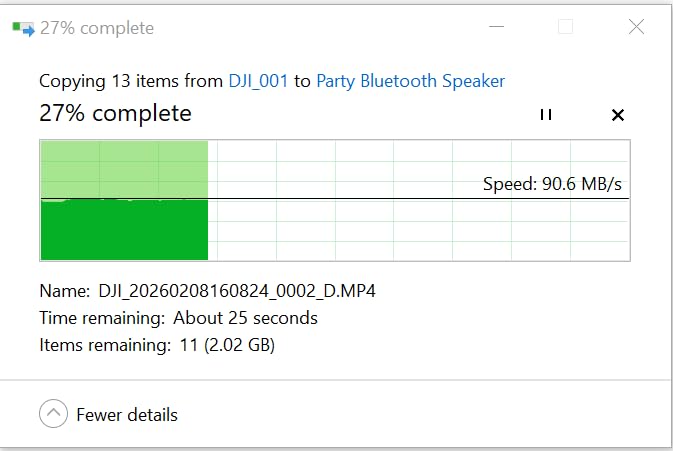Image resolution: width=673 pixels, height=451 pixels.
Task: Pause the file copy operation
Action: (545, 115)
